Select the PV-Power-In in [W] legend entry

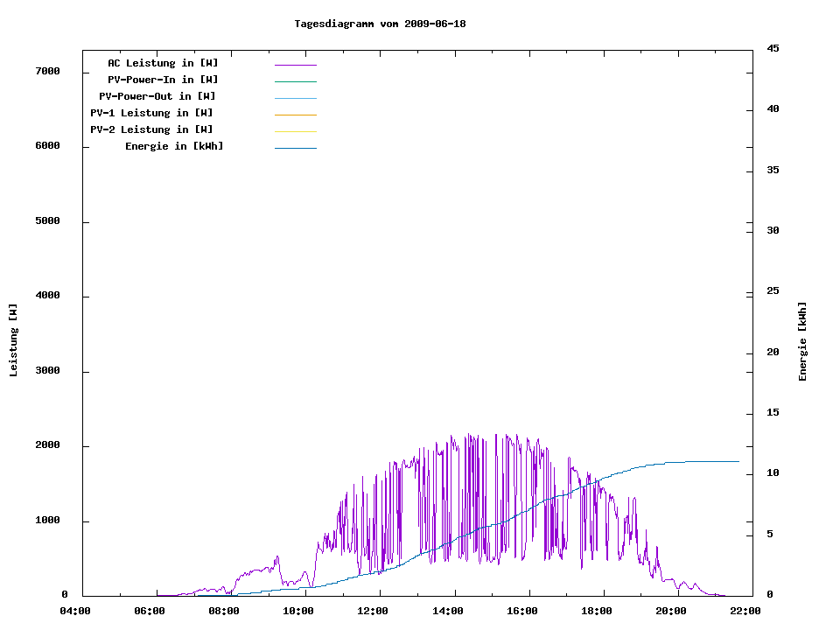coord(163,80)
